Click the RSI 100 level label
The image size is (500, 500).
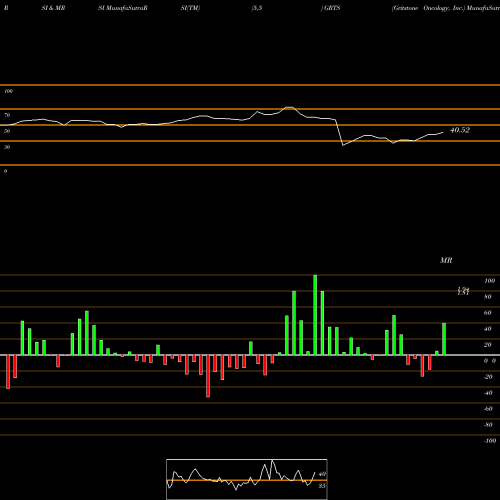click(x=8, y=91)
